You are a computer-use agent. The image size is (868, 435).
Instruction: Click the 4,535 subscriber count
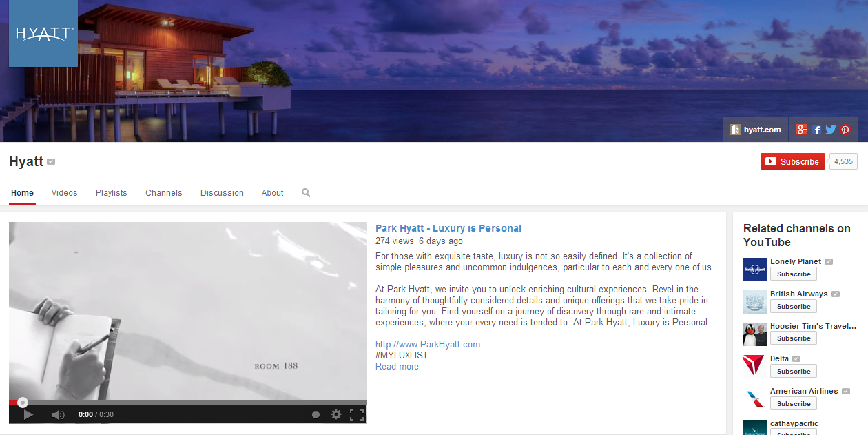tap(843, 161)
